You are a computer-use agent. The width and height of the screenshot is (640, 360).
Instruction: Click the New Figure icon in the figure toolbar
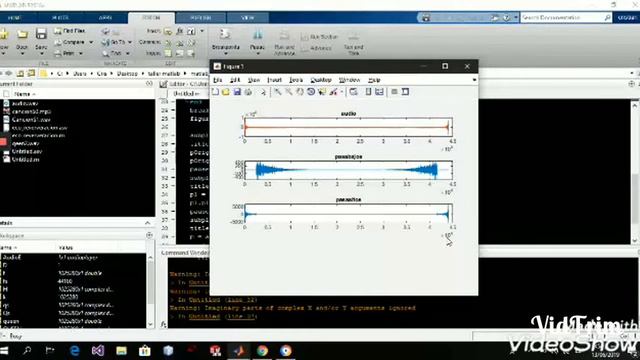click(x=216, y=92)
